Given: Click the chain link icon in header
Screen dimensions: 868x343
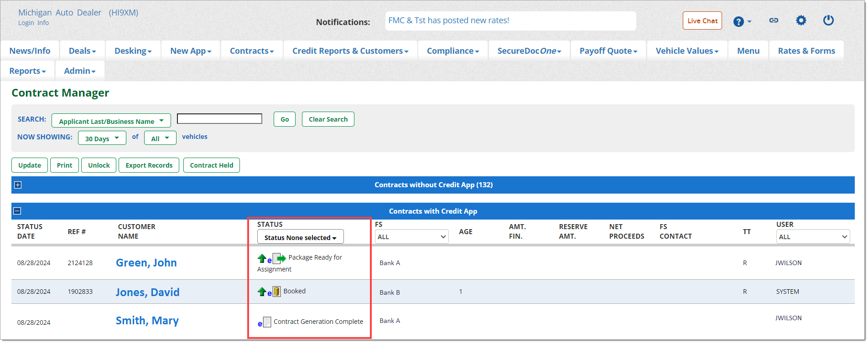Looking at the screenshot, I should click(774, 20).
